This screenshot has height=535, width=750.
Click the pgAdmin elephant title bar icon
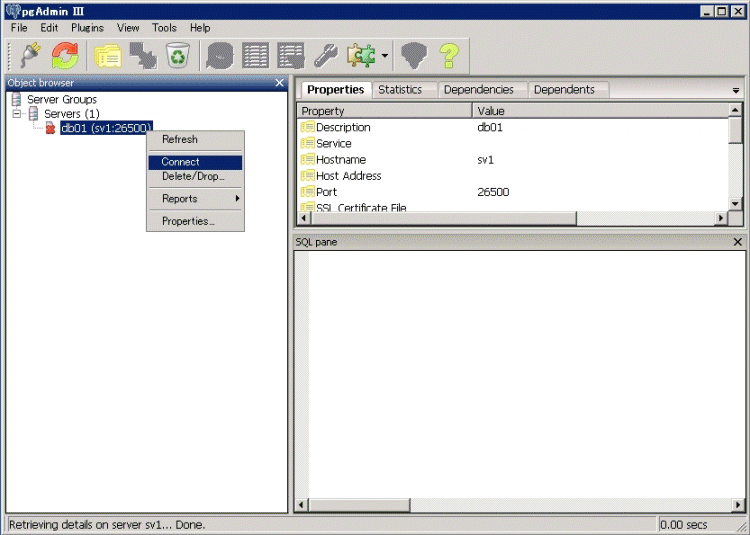click(14, 11)
